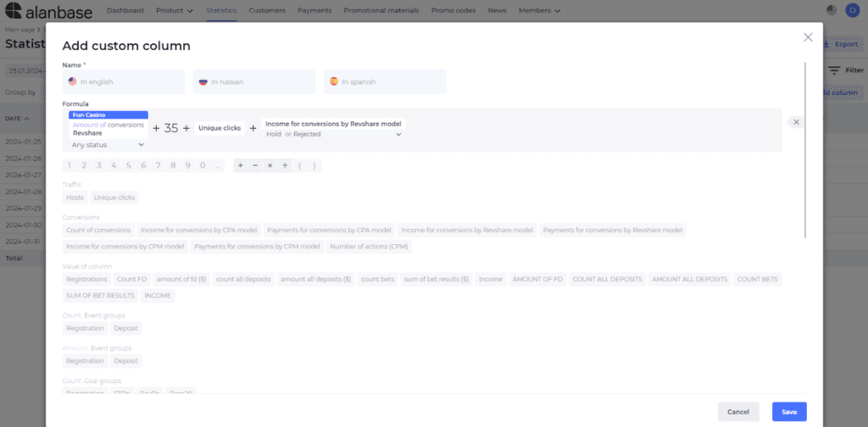This screenshot has height=427, width=868.
Task: Open the Any status dropdown
Action: [108, 145]
